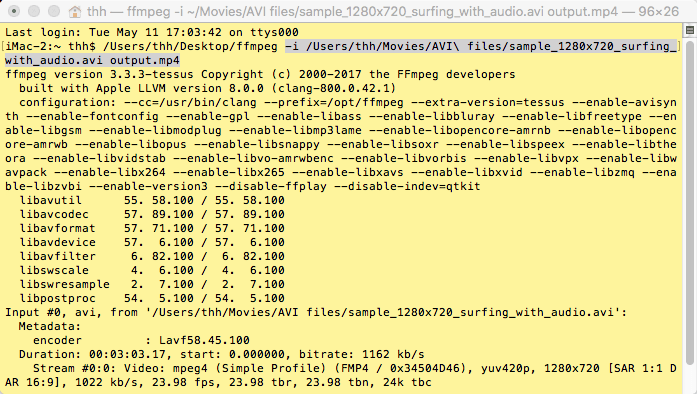Screen dimensions: 697x394
Task: Click the 'libavformat' version row
Action: 152,229
